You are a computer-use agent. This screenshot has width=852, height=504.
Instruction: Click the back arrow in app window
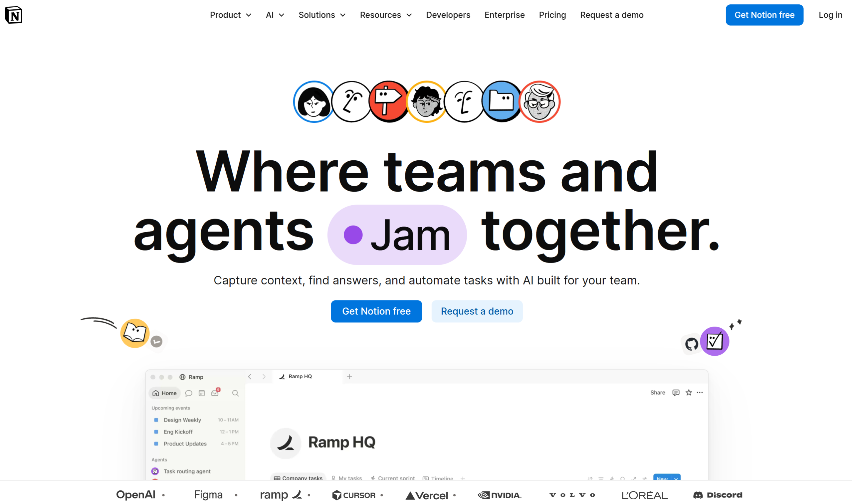(250, 377)
